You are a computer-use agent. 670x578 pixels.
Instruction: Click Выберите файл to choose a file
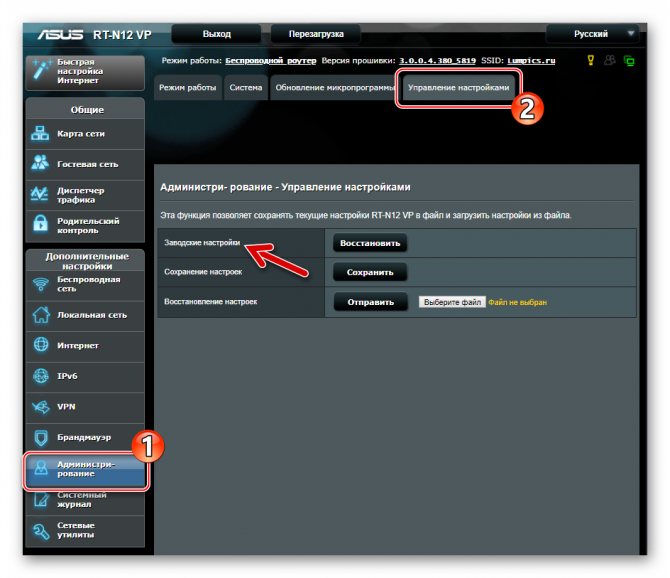point(452,302)
